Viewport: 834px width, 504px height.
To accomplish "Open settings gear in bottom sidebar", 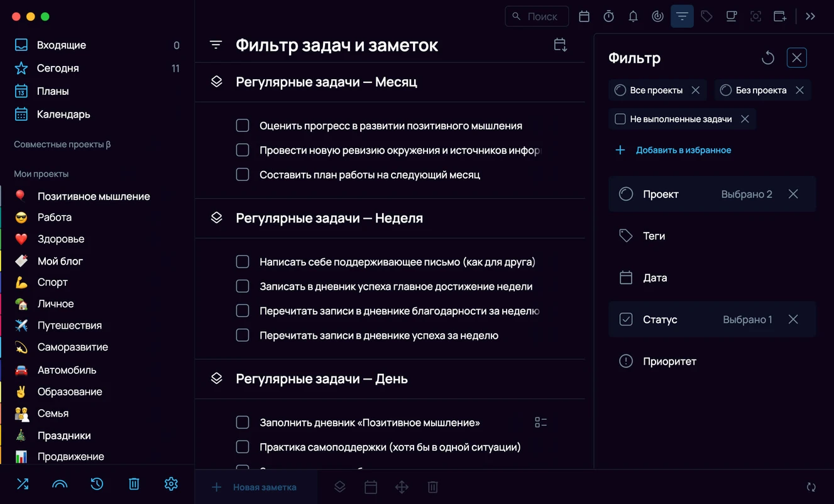I will (x=171, y=484).
